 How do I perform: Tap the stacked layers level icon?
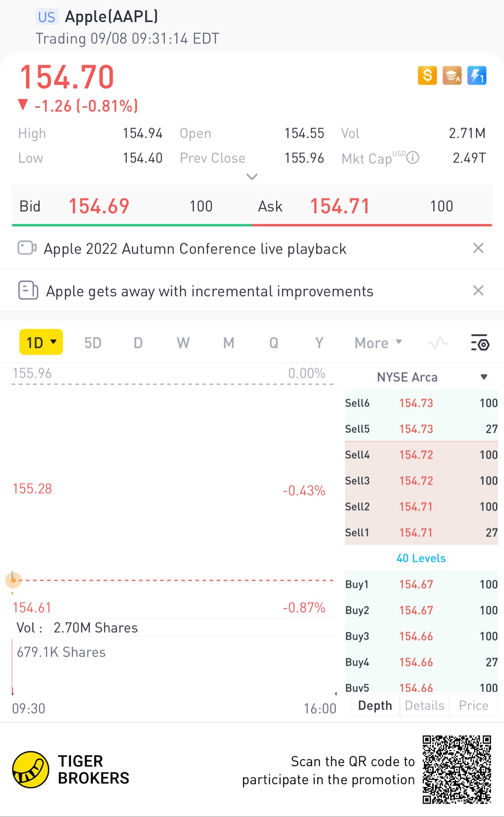click(x=452, y=75)
